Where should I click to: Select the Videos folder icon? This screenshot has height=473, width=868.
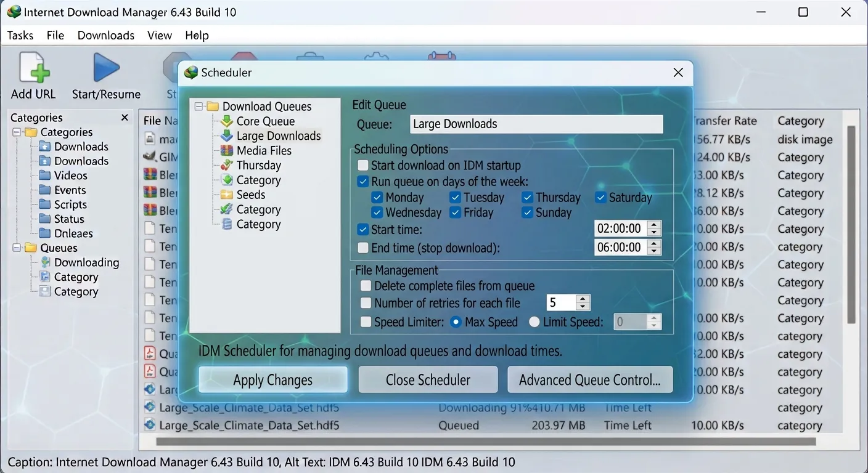(x=44, y=176)
